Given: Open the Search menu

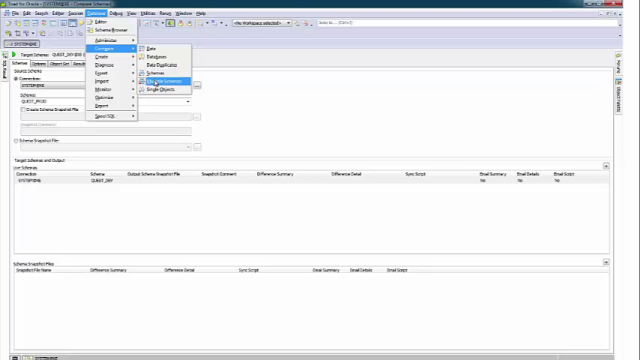Looking at the screenshot, I should 41,13.
